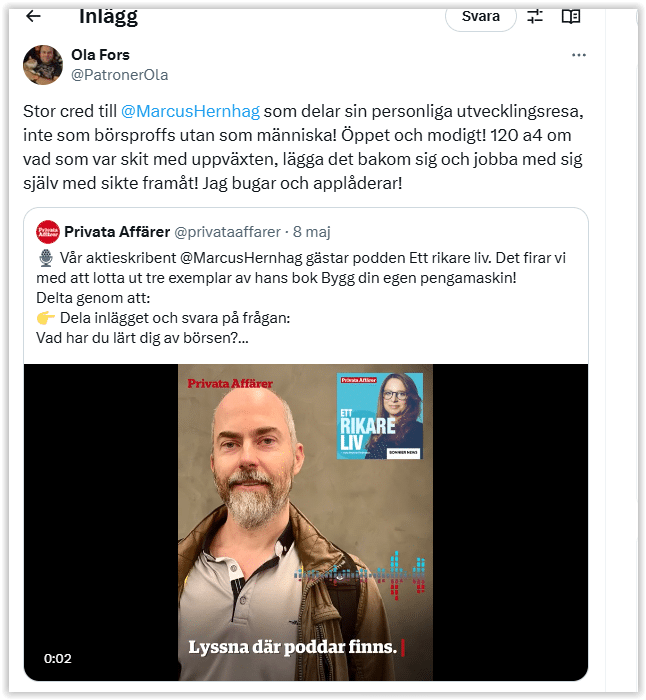This screenshot has height=700, width=646.
Task: Click the Privata Affärer red logo avatar
Action: 48,232
